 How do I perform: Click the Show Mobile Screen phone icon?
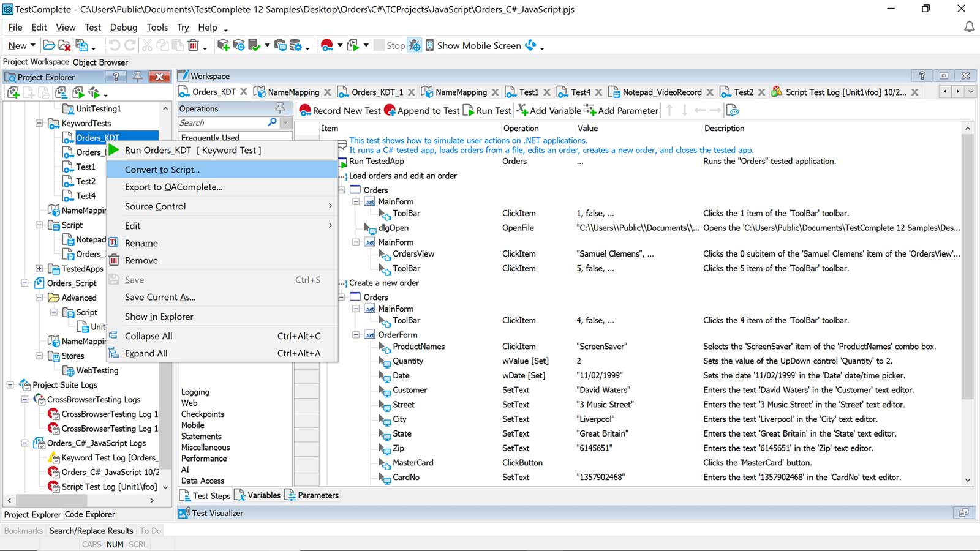430,45
